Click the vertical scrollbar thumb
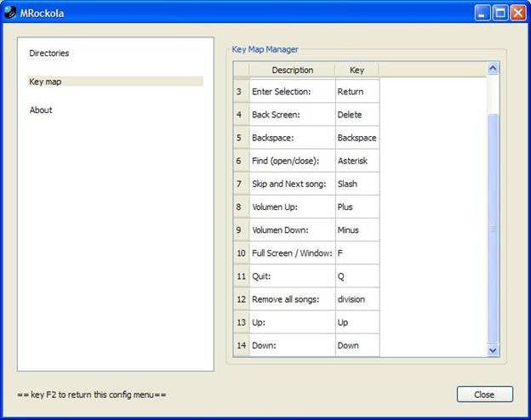The image size is (531, 420). click(493, 228)
